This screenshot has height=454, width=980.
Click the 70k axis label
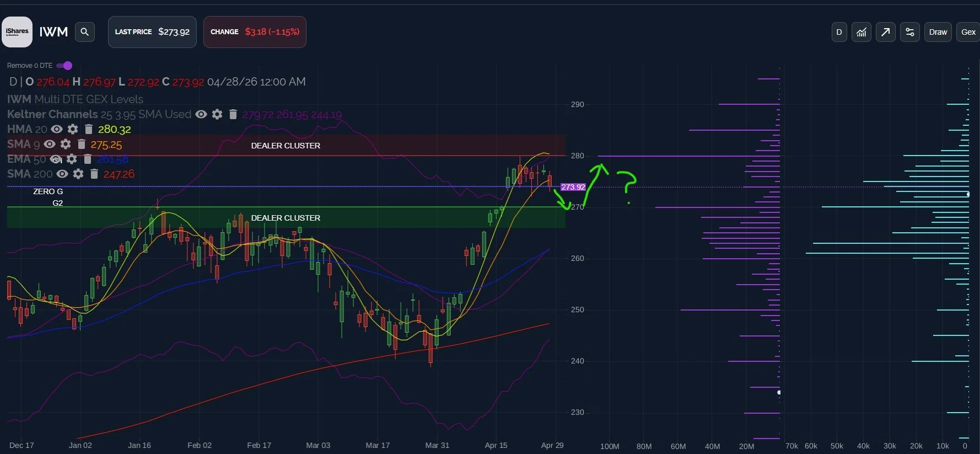click(x=791, y=446)
